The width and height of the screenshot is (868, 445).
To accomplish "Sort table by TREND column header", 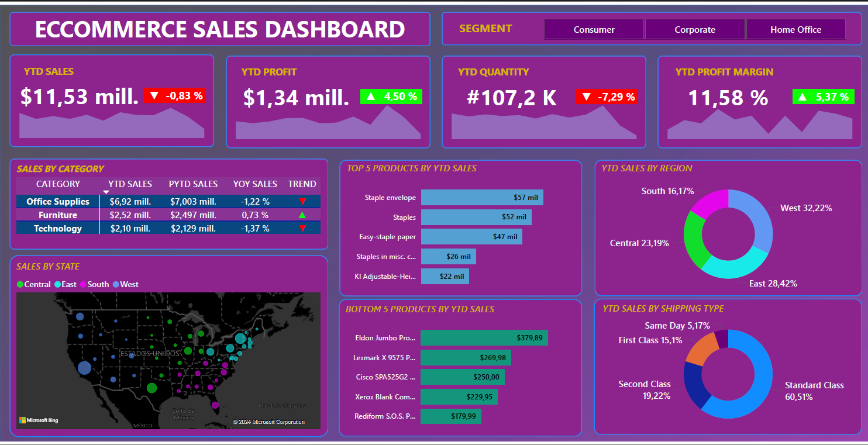I will point(302,184).
